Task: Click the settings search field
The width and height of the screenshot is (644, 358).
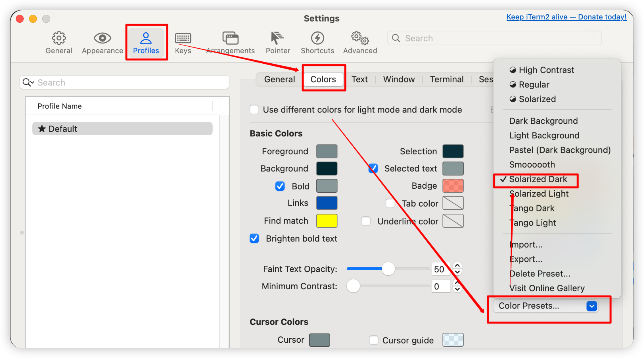Action: pyautogui.click(x=494, y=38)
